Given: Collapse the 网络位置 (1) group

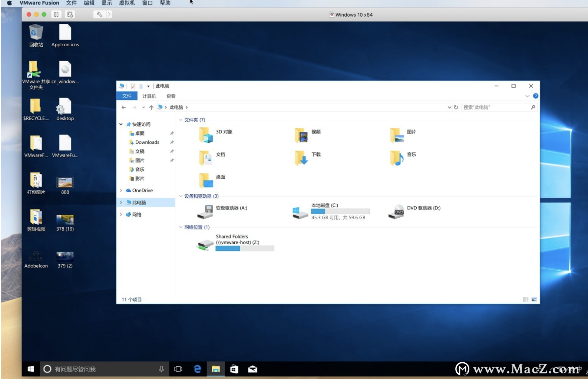Looking at the screenshot, I should pos(181,227).
